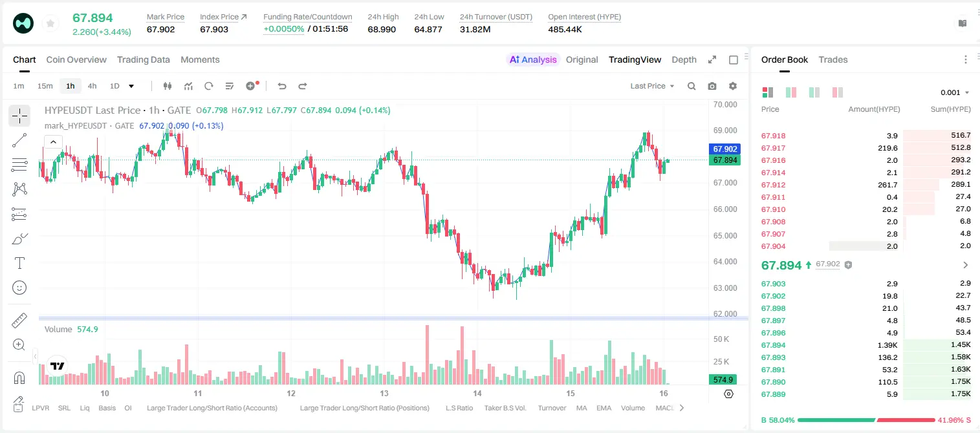Toggle the magnet snap mode
The height and width of the screenshot is (433, 980).
point(19,377)
